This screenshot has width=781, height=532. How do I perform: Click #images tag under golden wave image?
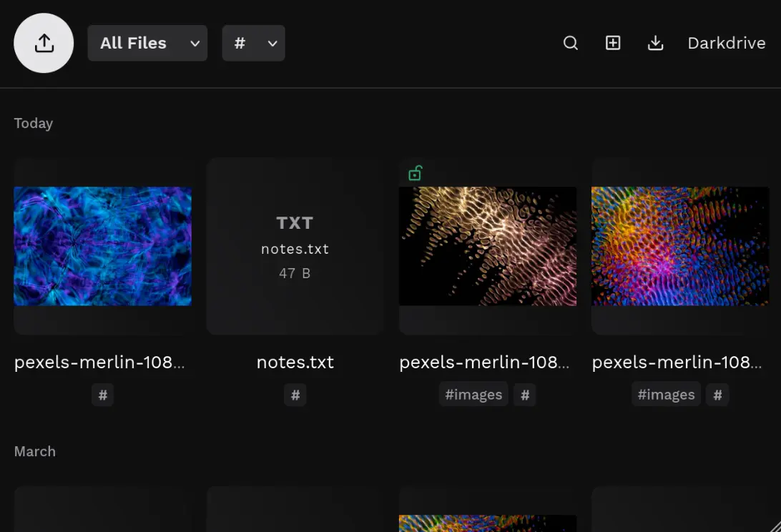click(473, 395)
